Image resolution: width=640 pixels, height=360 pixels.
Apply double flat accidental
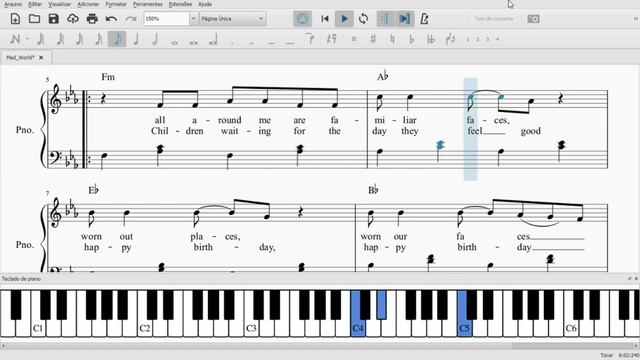click(x=431, y=39)
